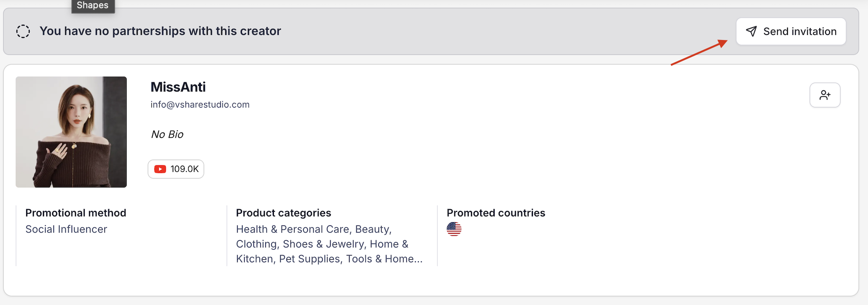Click the info@vsharestudio.com email address
Viewport: 868px width, 305px height.
[x=200, y=105]
